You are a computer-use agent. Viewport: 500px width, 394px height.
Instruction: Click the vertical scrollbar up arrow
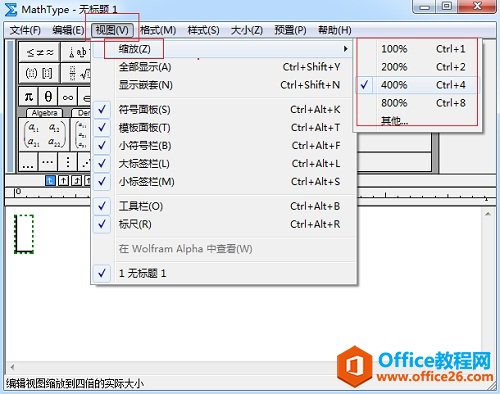point(488,214)
